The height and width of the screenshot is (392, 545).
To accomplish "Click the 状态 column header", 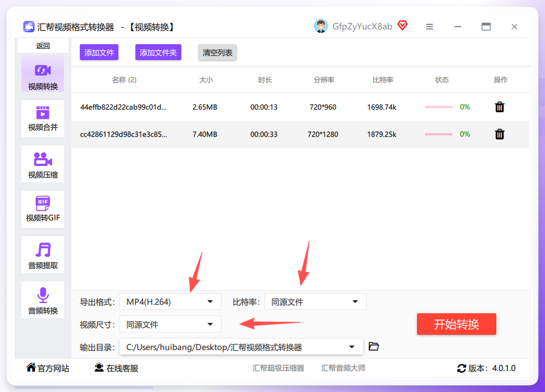I will [x=442, y=80].
